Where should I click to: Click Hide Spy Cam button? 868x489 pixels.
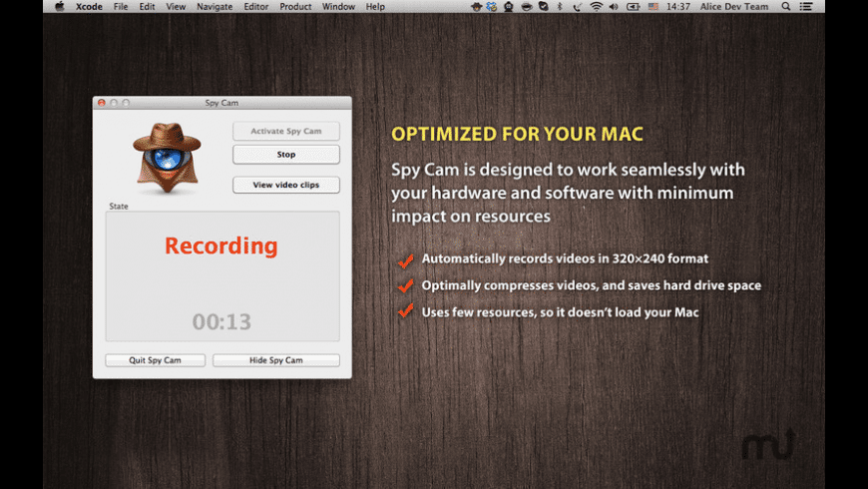(x=276, y=360)
